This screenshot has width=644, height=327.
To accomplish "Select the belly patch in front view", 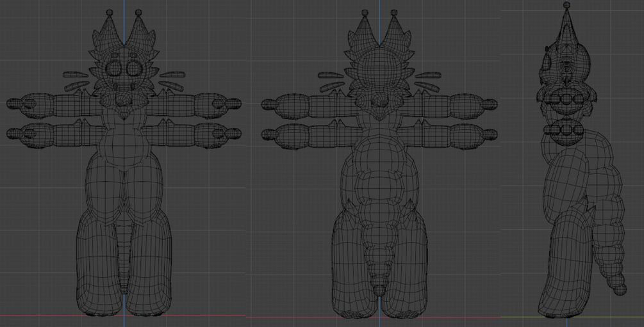I will click(124, 149).
